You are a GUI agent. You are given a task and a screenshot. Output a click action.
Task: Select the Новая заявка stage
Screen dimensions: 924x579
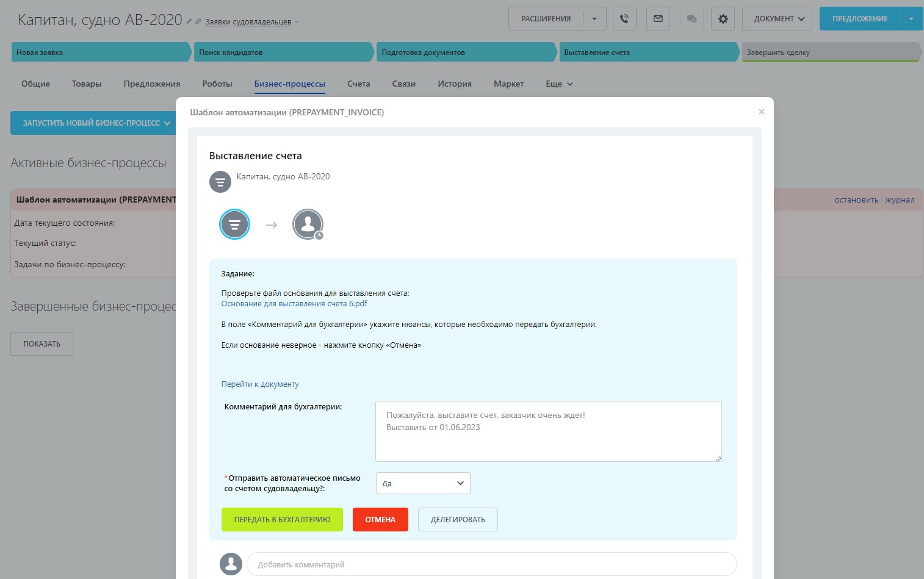(101, 52)
